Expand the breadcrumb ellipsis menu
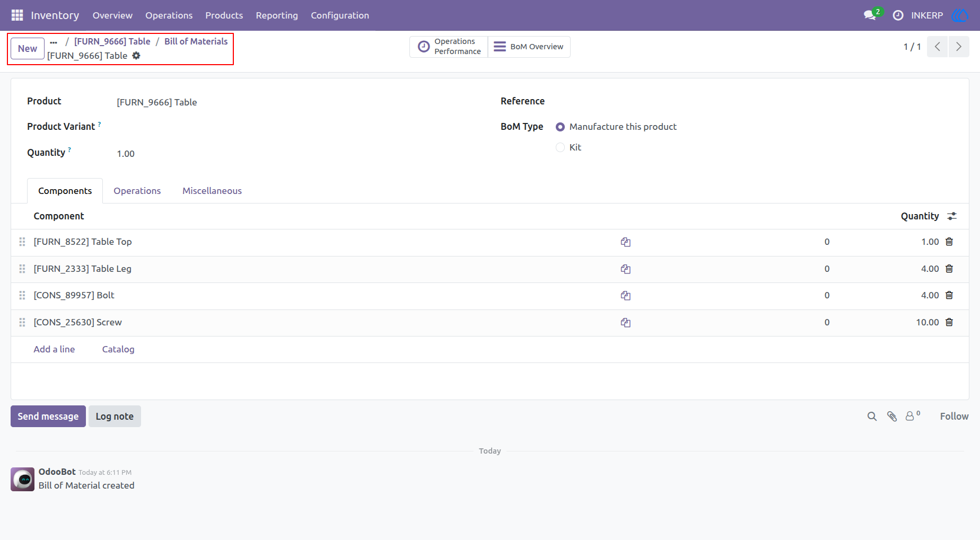This screenshot has width=980, height=540. pos(54,42)
